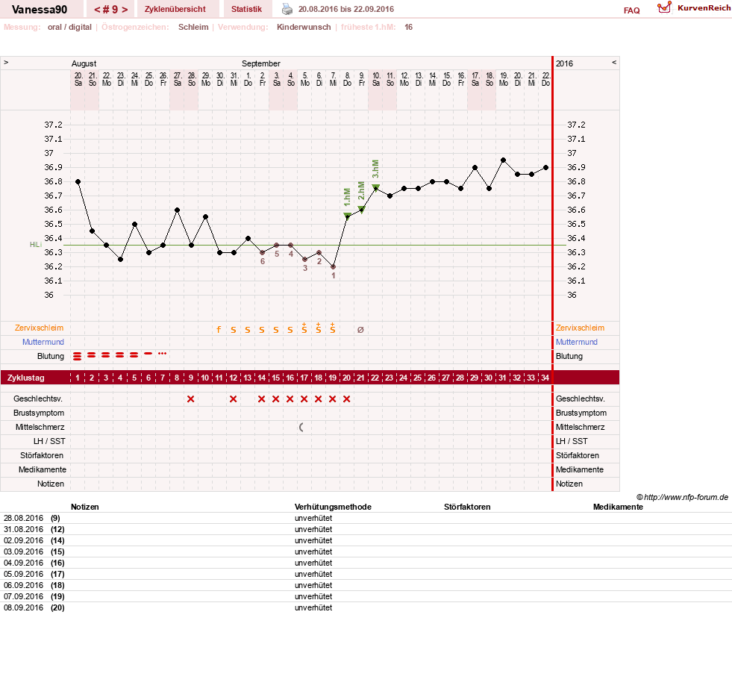Go to next cycle arrow after #9

point(125,10)
